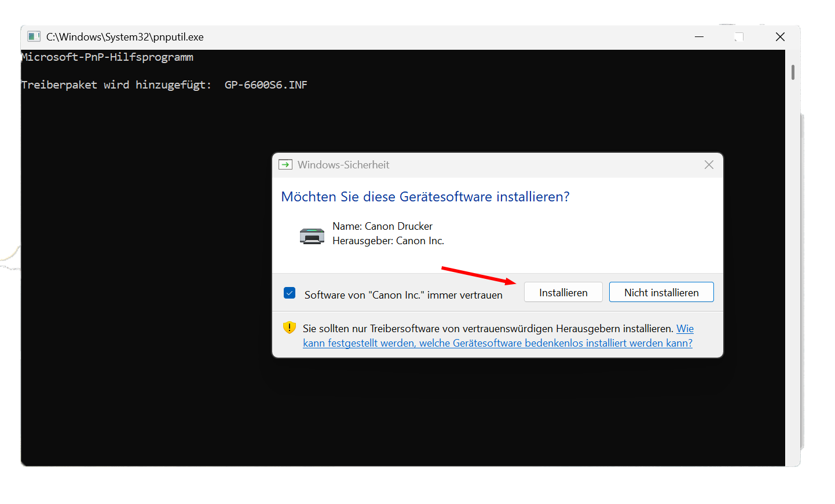Close the pnputil.exe console window

[780, 37]
